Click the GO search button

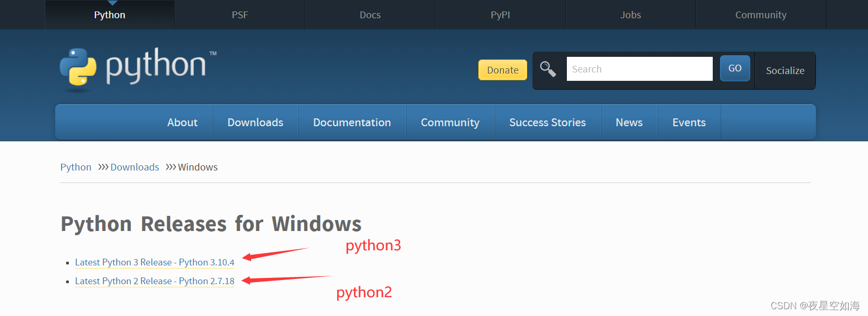coord(735,68)
